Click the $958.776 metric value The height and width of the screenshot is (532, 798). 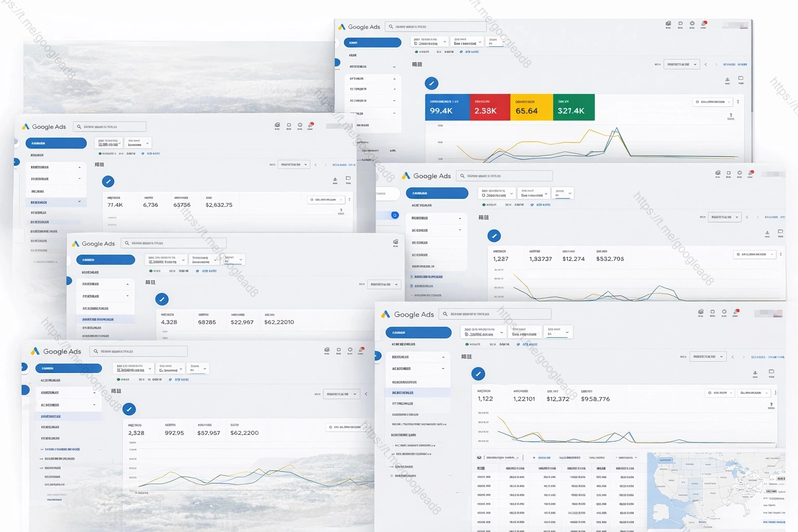[x=595, y=399]
